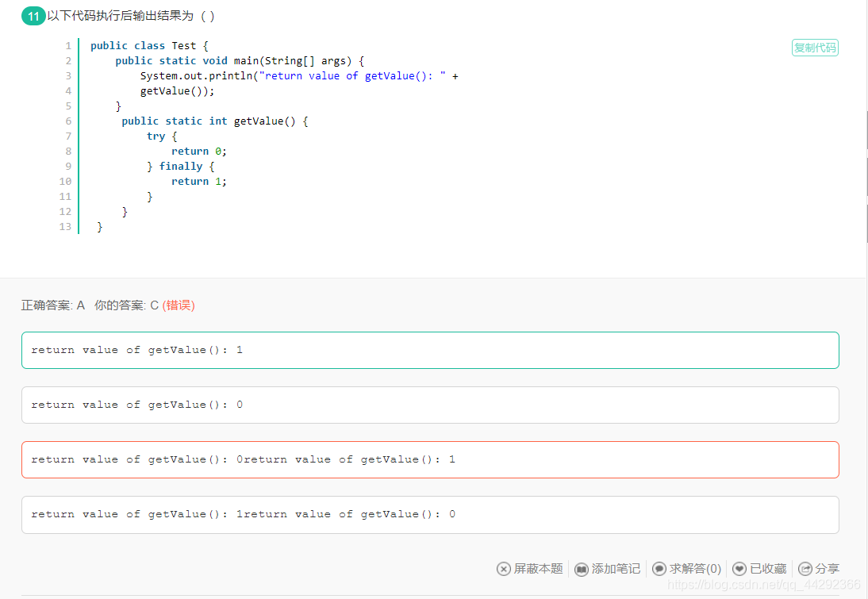Click the 分享 share text
Screen dimensions: 868x599
pyautogui.click(x=827, y=569)
